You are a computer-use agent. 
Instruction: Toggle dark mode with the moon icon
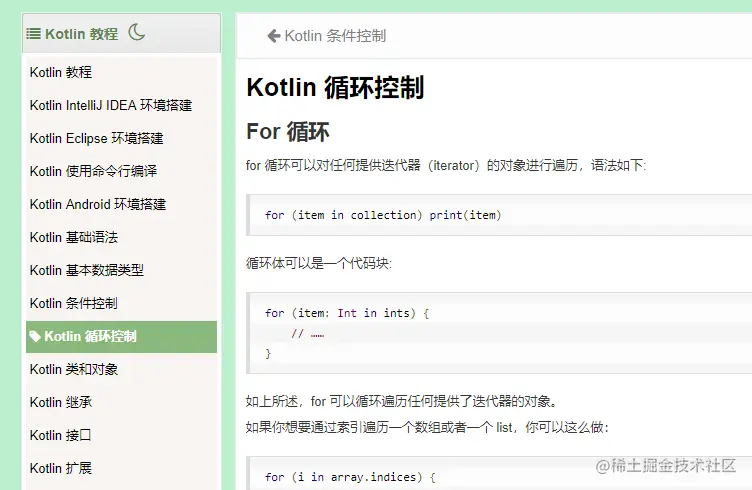point(137,33)
